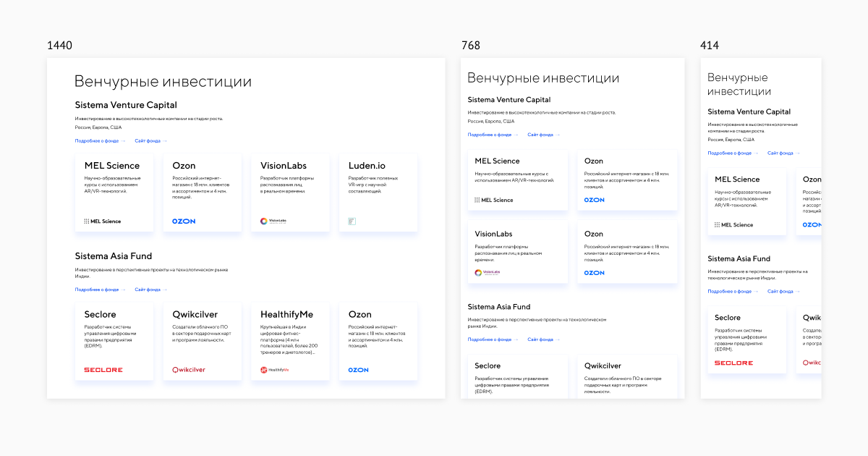Select the 'Sistema Venture Capital' title in 414 frame

(749, 112)
